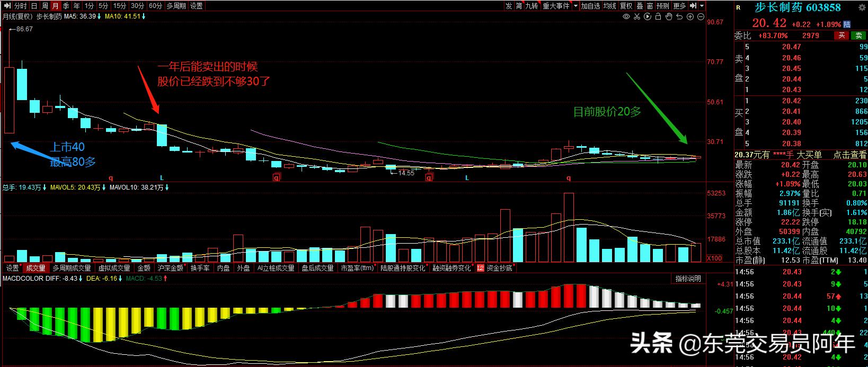This screenshot has height=367, width=868.
Task: Click 加自选 add to watchlist
Action: pos(590,6)
